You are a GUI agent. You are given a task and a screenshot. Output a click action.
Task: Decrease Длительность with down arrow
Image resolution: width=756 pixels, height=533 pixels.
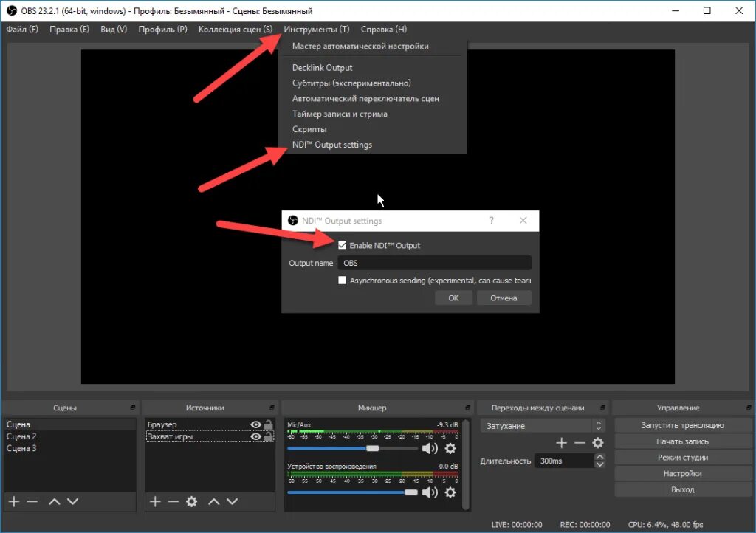(599, 464)
